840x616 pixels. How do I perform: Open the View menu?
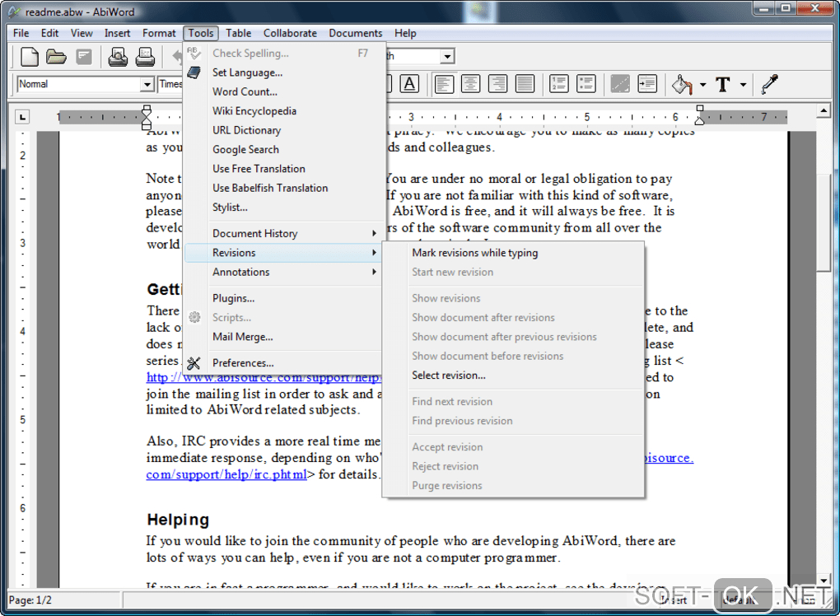point(82,33)
